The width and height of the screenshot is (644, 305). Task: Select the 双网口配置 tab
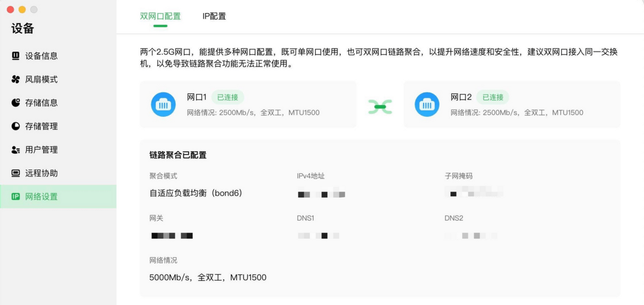click(x=160, y=16)
